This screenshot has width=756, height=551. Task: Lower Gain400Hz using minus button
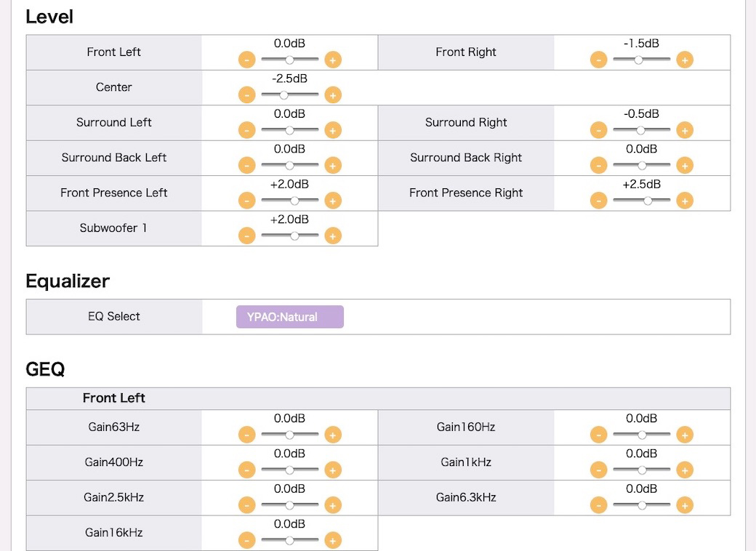tap(247, 470)
